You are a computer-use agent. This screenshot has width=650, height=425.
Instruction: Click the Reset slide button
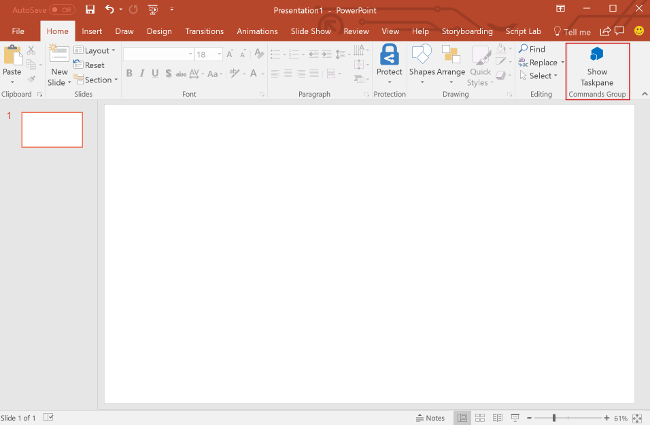pyautogui.click(x=89, y=65)
